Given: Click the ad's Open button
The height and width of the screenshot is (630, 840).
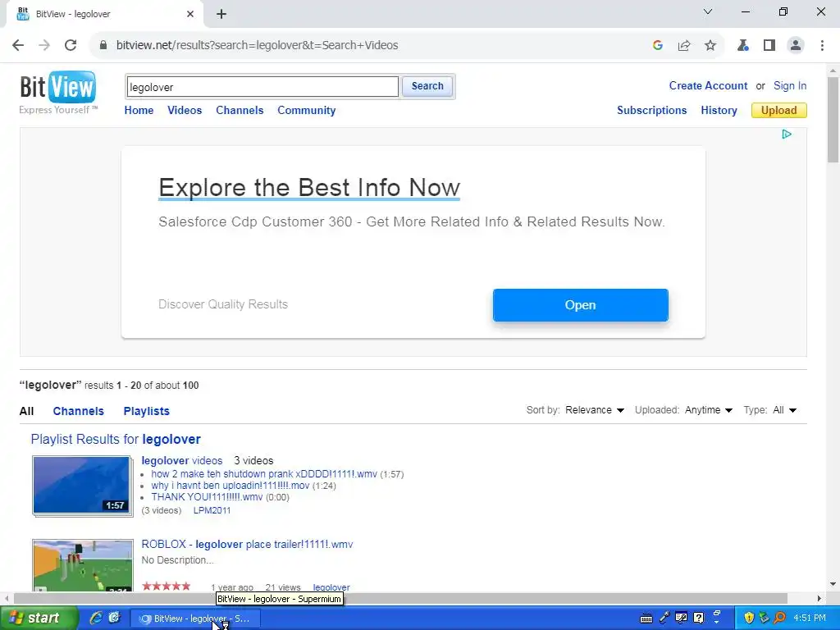Looking at the screenshot, I should pyautogui.click(x=580, y=305).
